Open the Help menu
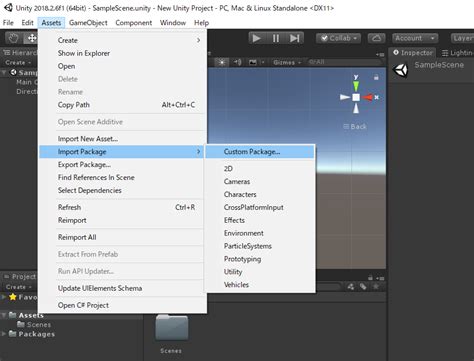Viewport: 474px width, 361px height. click(201, 23)
